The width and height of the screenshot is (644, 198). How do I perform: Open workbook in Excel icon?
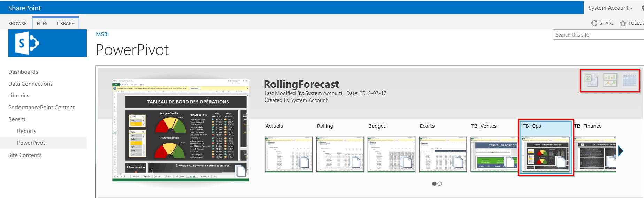(591, 80)
